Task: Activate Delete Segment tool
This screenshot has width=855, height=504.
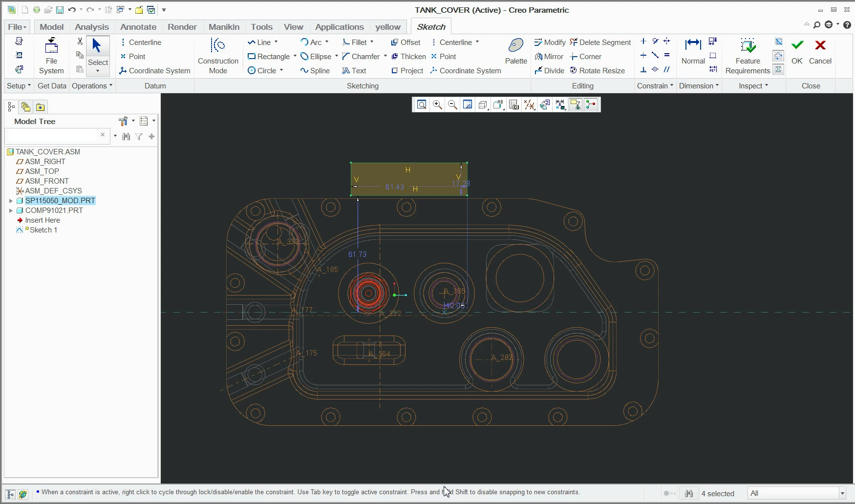Action: pyautogui.click(x=600, y=42)
